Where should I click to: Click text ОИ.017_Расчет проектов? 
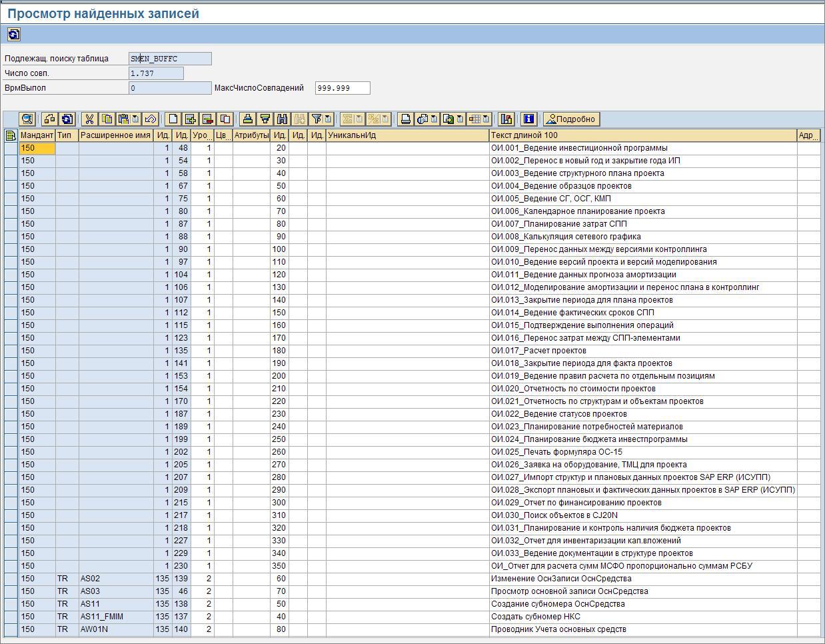(538, 351)
